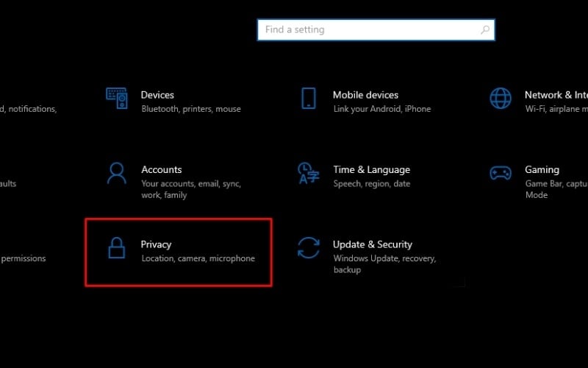Select the Time & Language title
Screen dimensions: 588x368
pos(371,170)
